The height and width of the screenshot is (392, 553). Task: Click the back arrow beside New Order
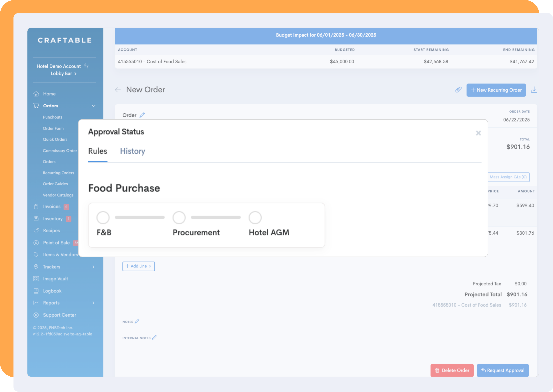click(x=118, y=90)
